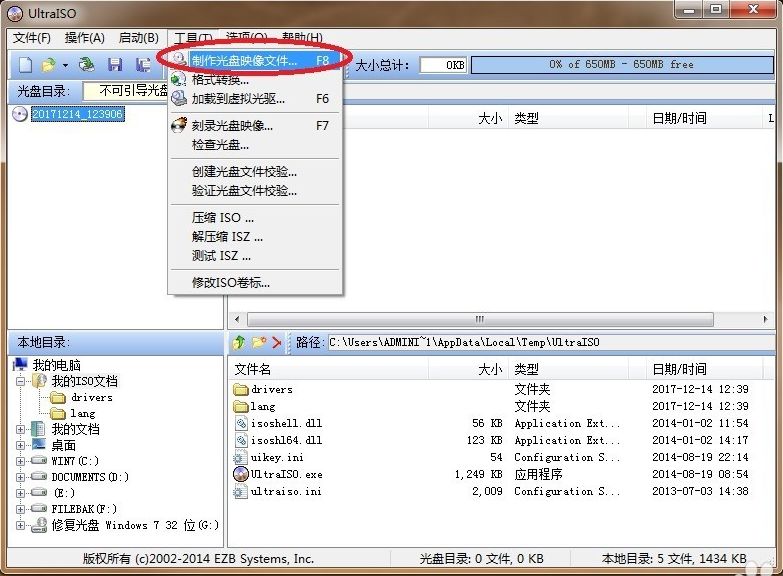Viewport: 783px width, 576px height.
Task: Select 我的电脑 in local tree
Action: [x=56, y=365]
